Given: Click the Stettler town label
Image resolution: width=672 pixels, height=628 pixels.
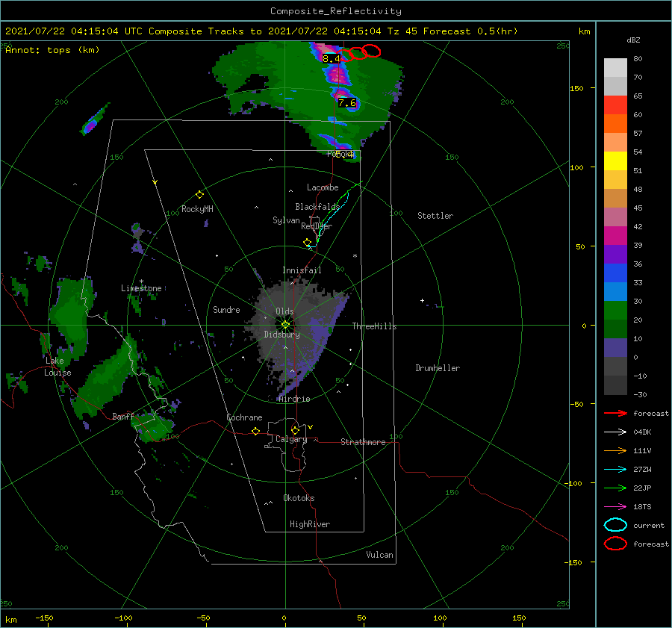Looking at the screenshot, I should click(x=435, y=216).
